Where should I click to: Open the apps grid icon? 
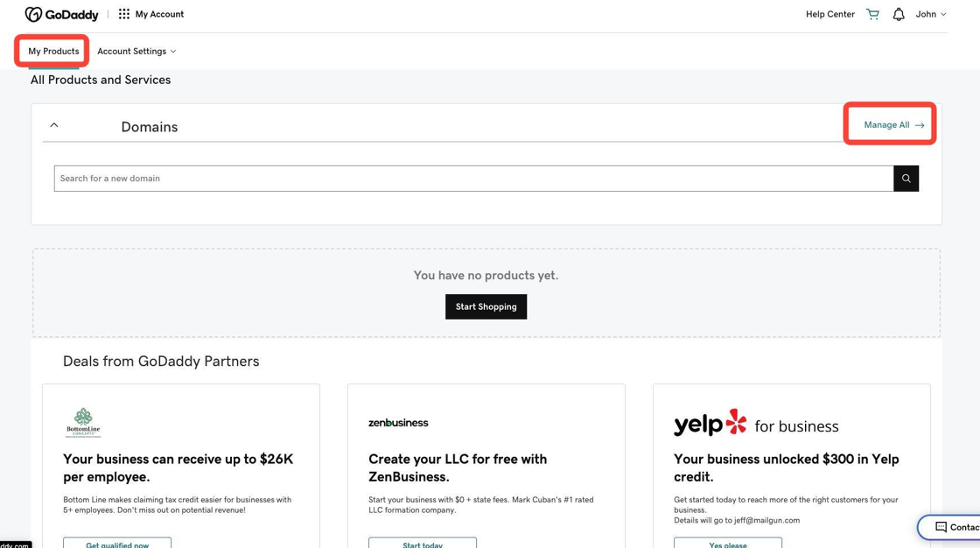click(123, 14)
